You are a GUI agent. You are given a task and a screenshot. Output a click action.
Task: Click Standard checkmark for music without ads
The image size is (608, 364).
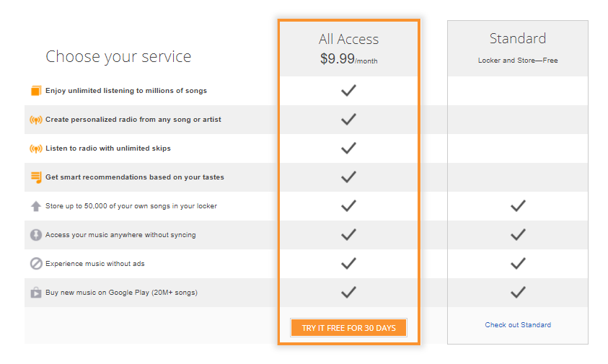pyautogui.click(x=517, y=264)
